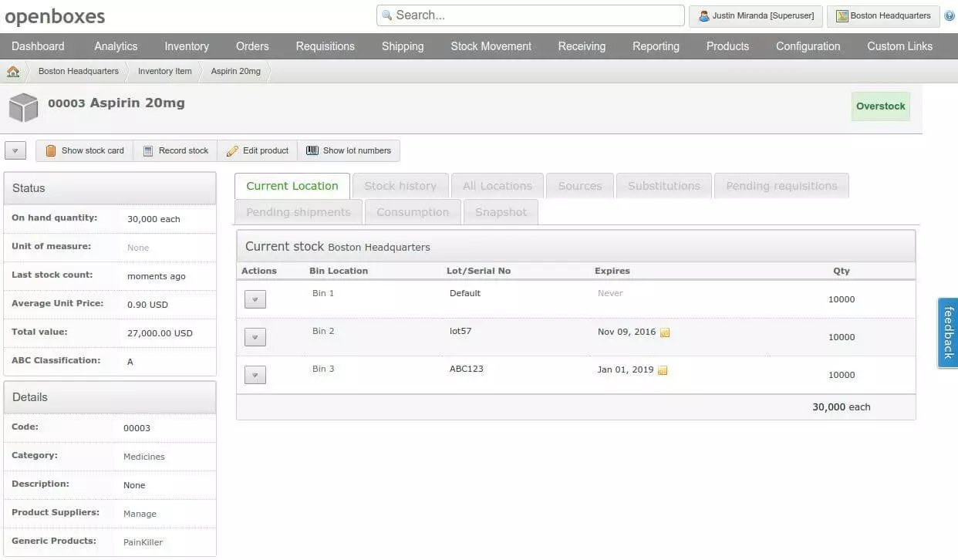Click the Expires column header
The image size is (958, 560).
(612, 271)
